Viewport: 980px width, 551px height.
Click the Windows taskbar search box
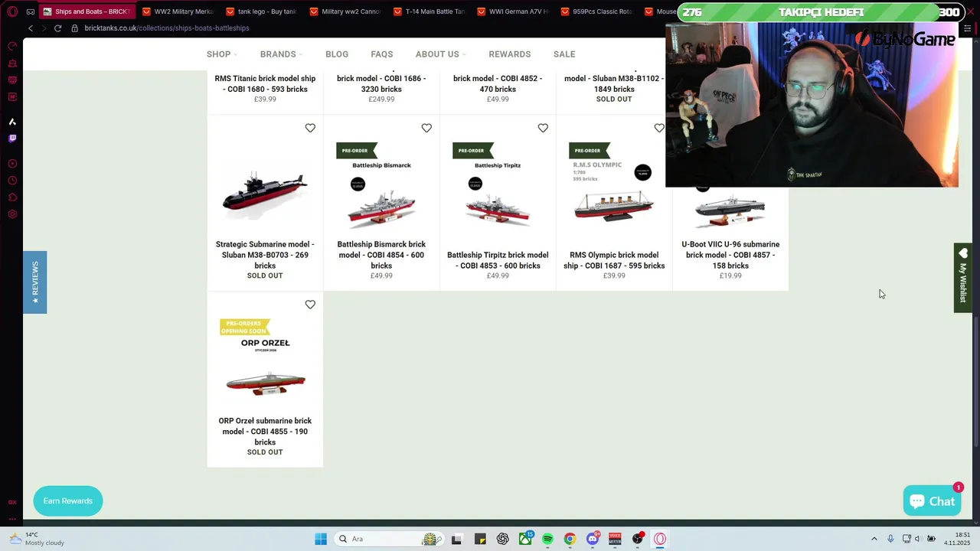(x=389, y=539)
